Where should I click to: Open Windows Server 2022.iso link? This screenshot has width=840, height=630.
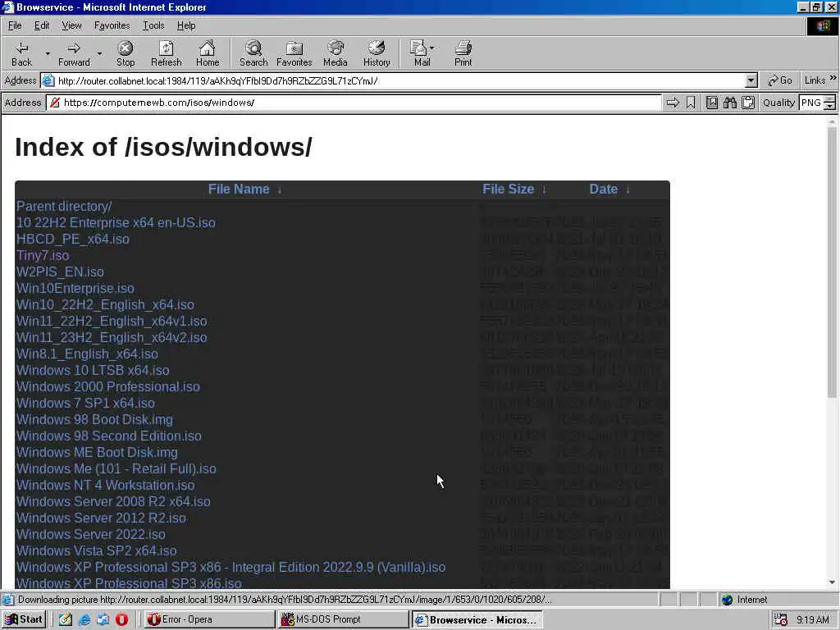91,534
